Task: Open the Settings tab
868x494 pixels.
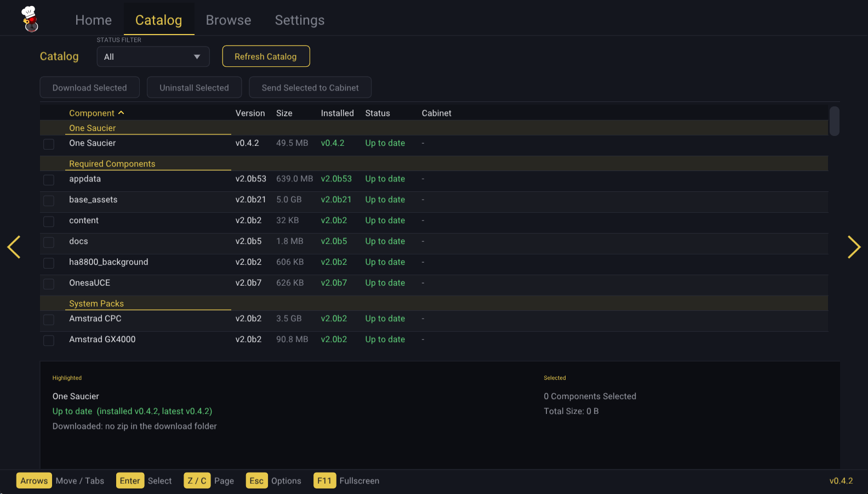Action: (x=300, y=20)
